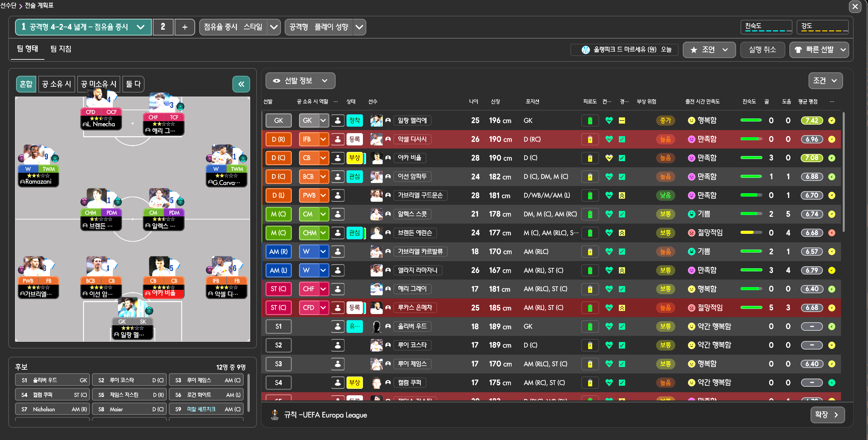Switch to the 팀 지침 tab
Viewport: 868px width, 440px height.
61,49
